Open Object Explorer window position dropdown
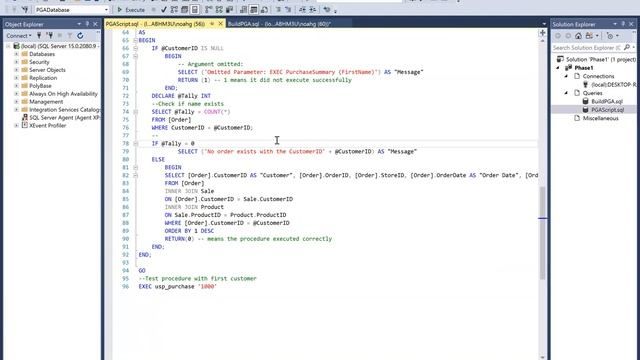Image resolution: width=640 pixels, height=360 pixels. point(79,24)
